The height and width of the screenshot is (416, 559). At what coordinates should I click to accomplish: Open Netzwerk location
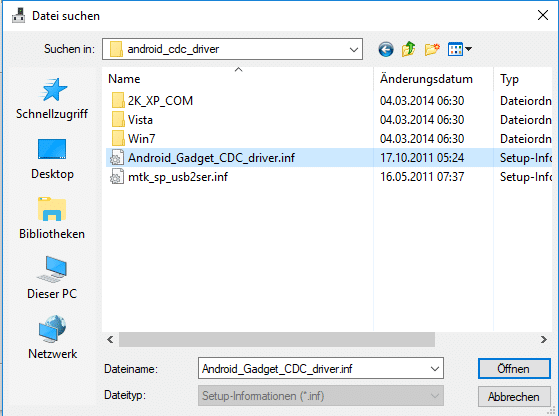tap(52, 338)
